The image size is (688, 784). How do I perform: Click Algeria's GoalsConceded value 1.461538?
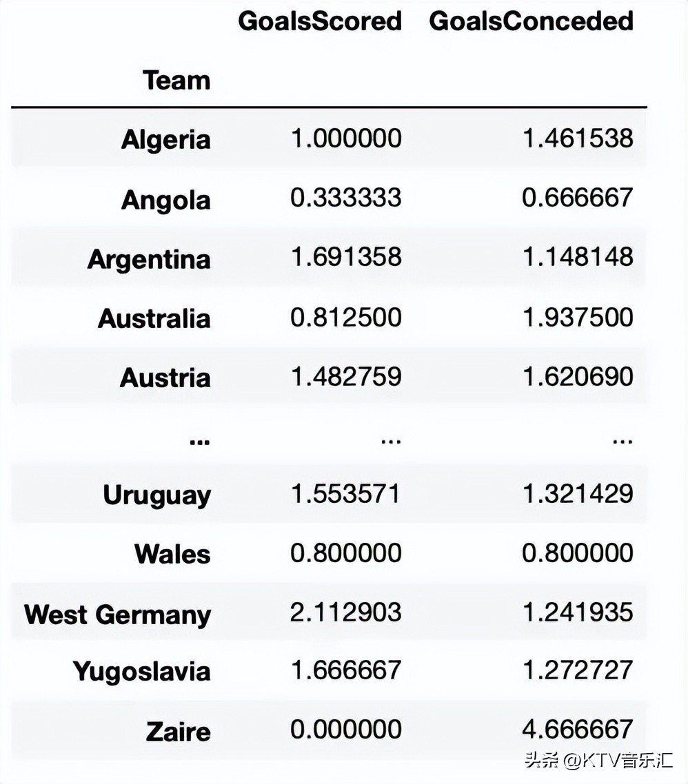578,138
